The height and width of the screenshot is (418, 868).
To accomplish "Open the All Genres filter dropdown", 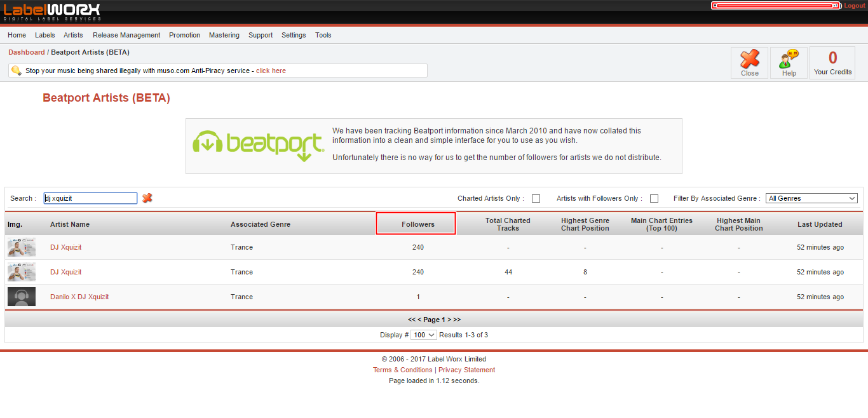I will click(x=812, y=198).
